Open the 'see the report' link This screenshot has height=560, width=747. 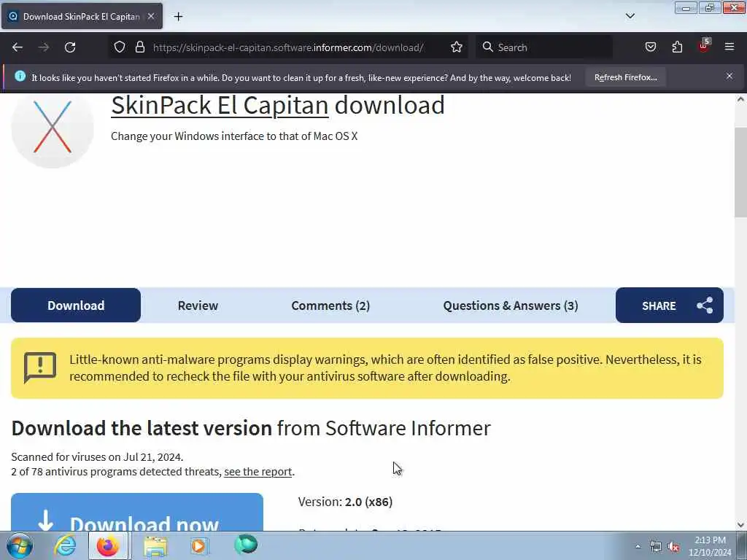coord(258,472)
